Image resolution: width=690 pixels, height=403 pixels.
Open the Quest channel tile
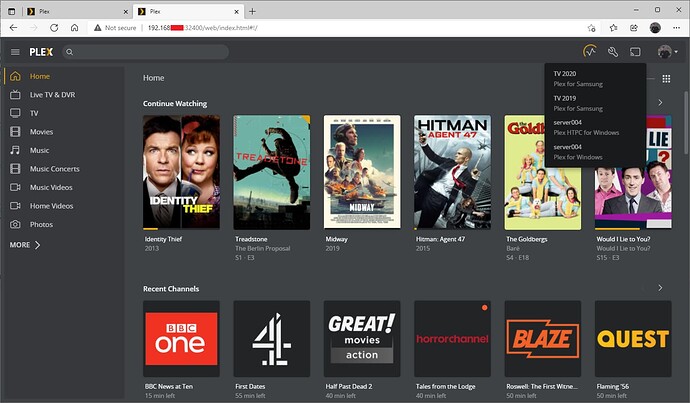click(633, 339)
